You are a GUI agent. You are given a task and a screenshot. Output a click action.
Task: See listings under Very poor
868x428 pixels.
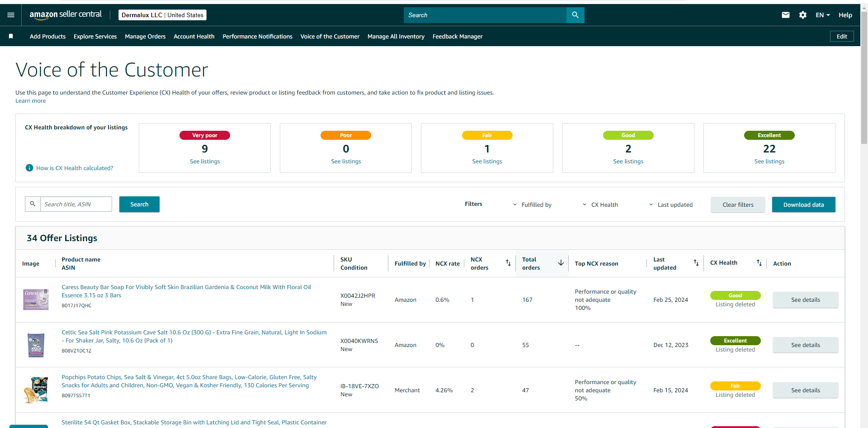point(205,161)
